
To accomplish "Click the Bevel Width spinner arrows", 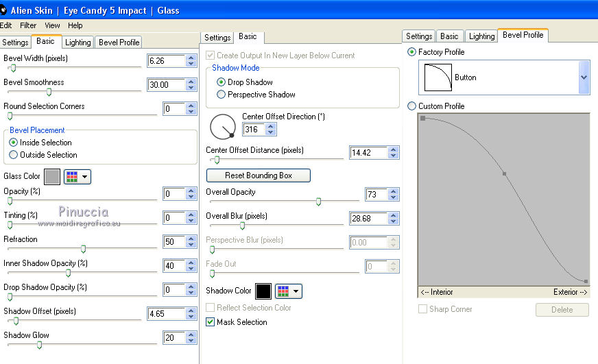I will coord(191,61).
